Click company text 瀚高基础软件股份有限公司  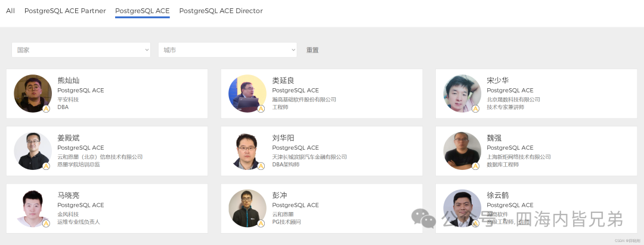[304, 100]
